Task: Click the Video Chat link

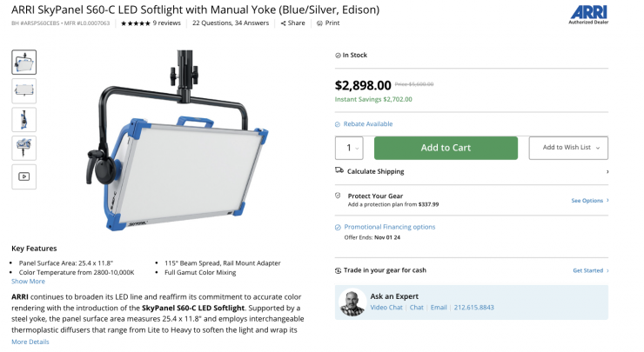Action: [386, 307]
